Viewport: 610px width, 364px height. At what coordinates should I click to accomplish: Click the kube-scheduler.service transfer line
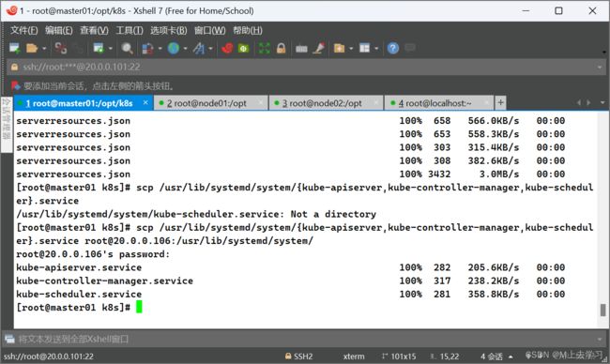click(x=290, y=294)
